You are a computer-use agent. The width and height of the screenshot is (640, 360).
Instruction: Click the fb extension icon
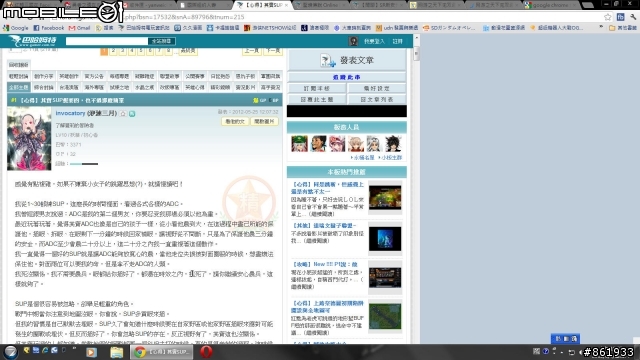pos(620,17)
